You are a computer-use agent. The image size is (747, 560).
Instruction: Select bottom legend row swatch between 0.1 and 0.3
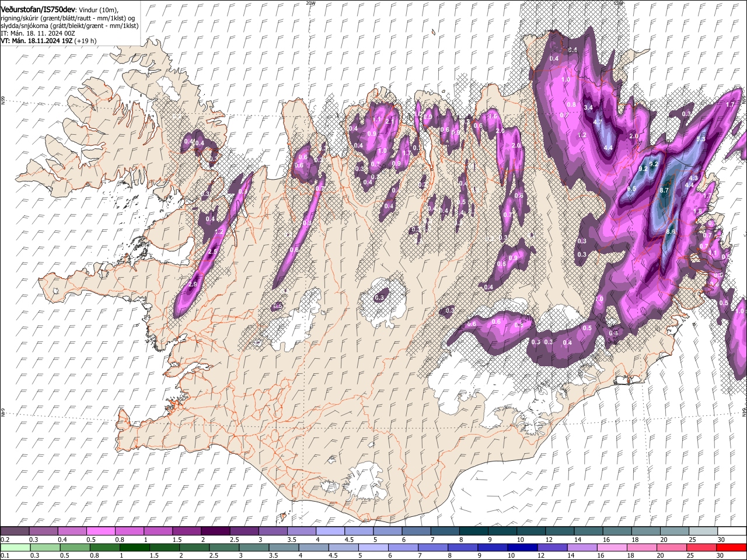(x=15, y=547)
